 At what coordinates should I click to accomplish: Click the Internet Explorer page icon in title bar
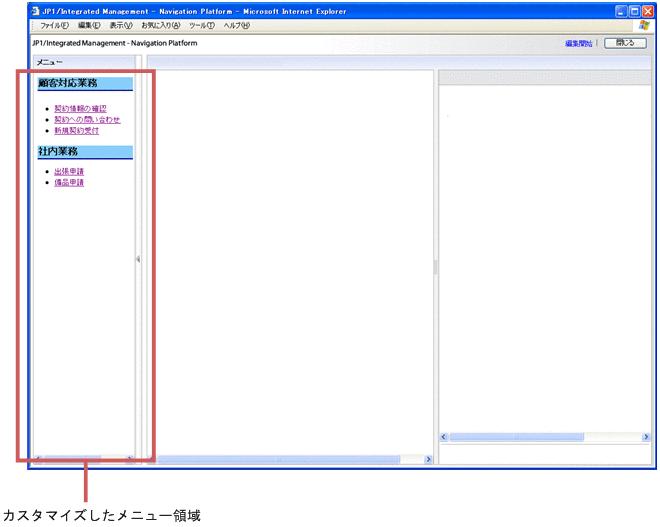click(35, 11)
